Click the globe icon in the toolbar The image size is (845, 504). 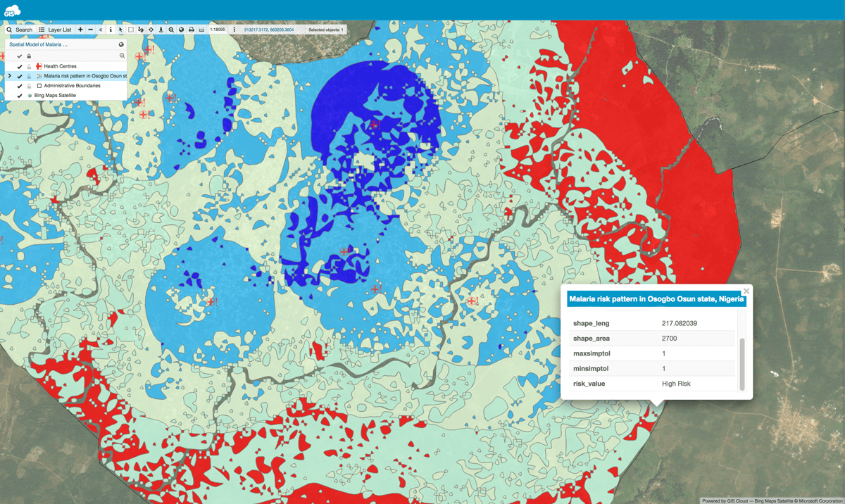(x=181, y=30)
